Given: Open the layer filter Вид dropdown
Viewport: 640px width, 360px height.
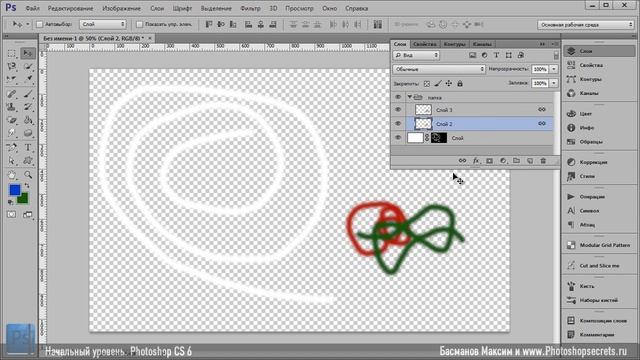Looking at the screenshot, I should pyautogui.click(x=416, y=55).
